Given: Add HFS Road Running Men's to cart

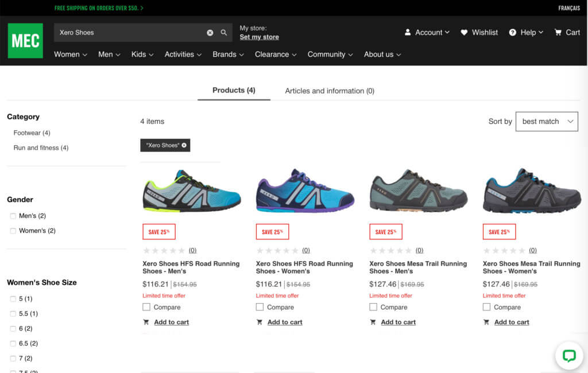Looking at the screenshot, I should click(x=171, y=322).
